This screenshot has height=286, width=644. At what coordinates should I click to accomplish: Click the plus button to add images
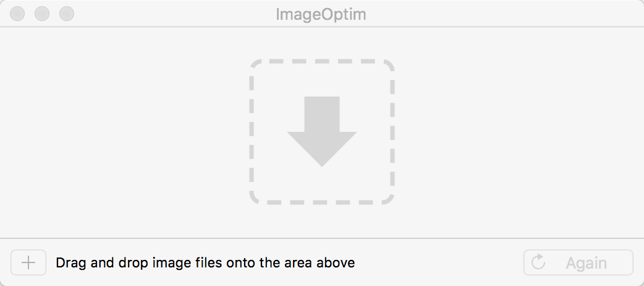(x=28, y=262)
